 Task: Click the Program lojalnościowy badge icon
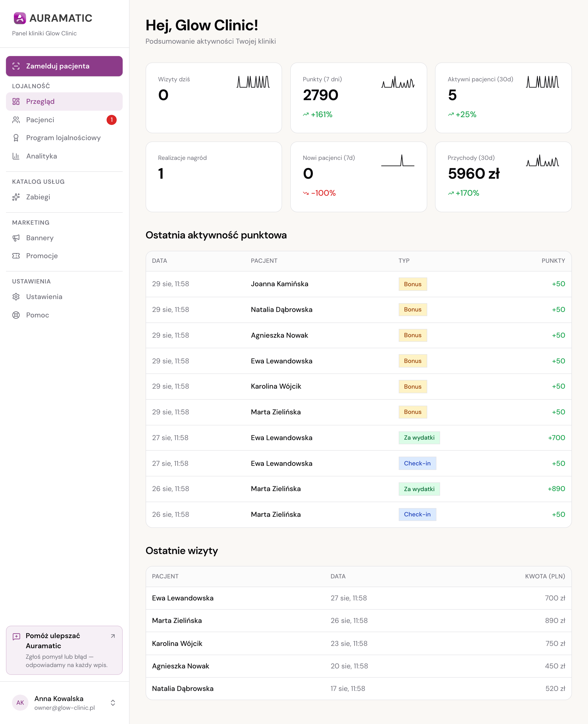[x=16, y=138]
